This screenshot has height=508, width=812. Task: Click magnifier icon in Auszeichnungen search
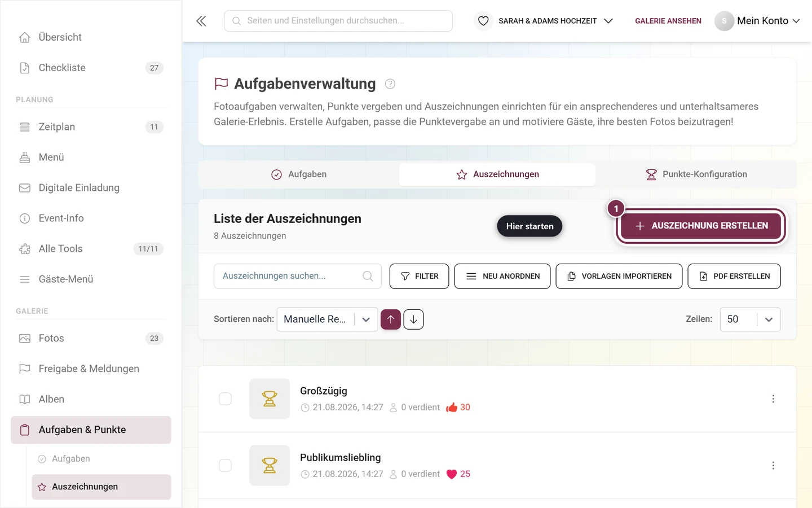pyautogui.click(x=368, y=276)
